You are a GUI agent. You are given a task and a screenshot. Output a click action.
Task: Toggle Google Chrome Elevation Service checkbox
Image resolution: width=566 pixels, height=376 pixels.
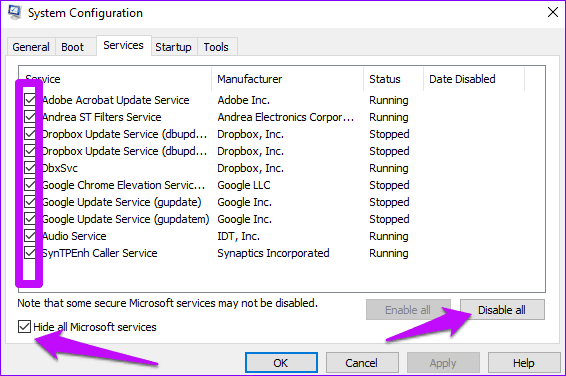(x=30, y=185)
